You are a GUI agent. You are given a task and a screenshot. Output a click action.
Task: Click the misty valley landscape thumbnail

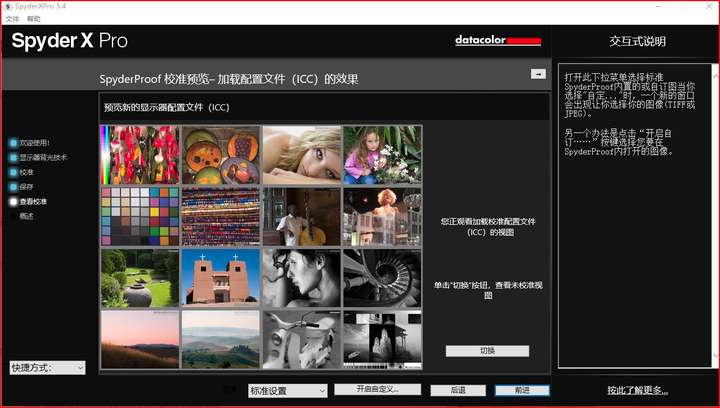pos(221,340)
